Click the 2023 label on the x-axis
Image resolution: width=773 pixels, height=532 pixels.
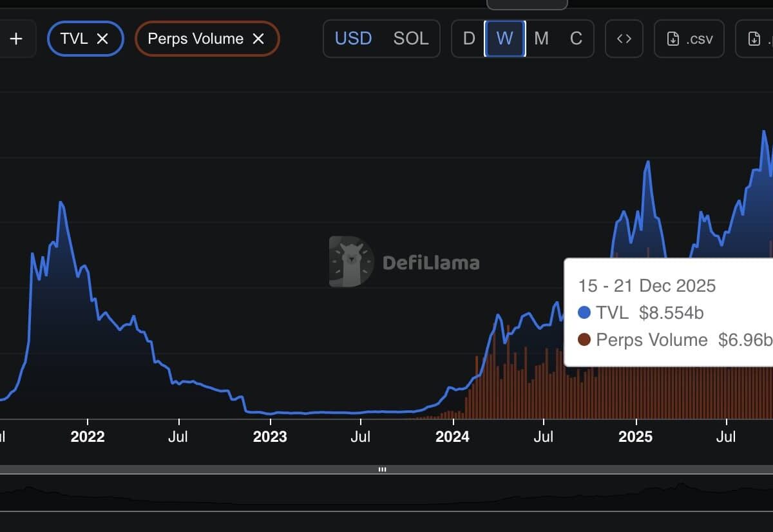[x=270, y=437]
